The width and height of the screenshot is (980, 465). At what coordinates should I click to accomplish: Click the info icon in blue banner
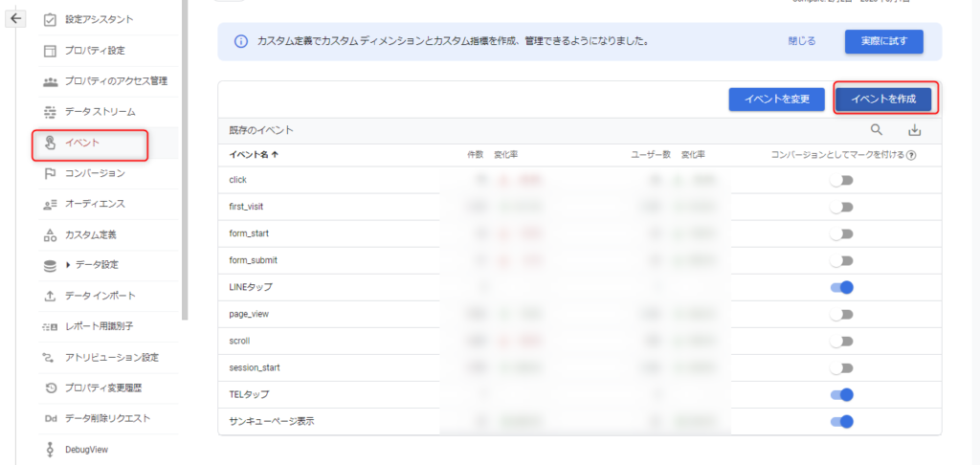tap(240, 41)
